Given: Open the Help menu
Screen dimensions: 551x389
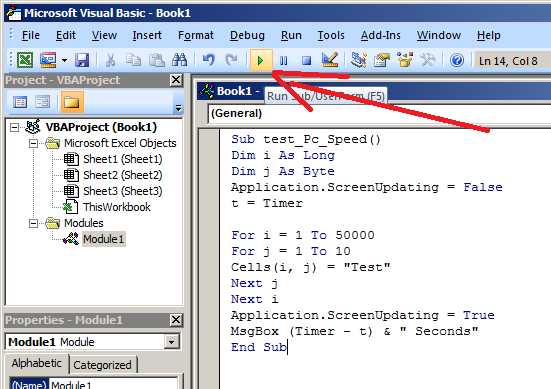Looking at the screenshot, I should 488,35.
